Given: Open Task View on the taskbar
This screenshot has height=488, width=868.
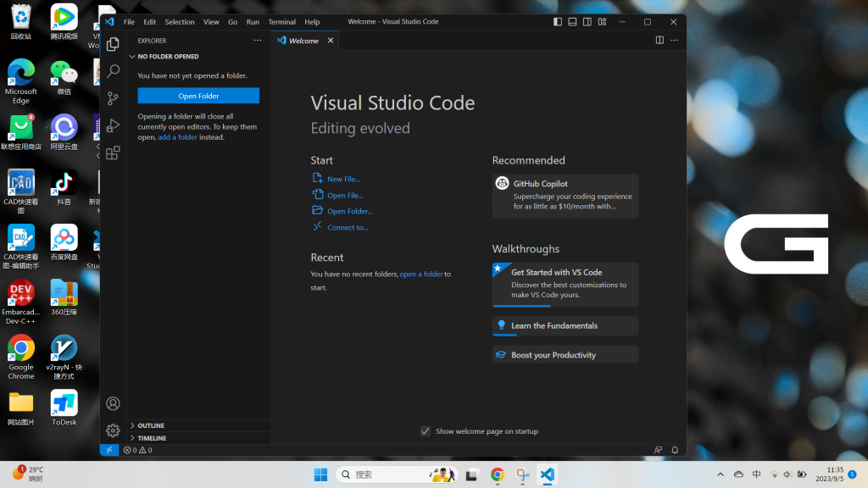Looking at the screenshot, I should pyautogui.click(x=471, y=474).
